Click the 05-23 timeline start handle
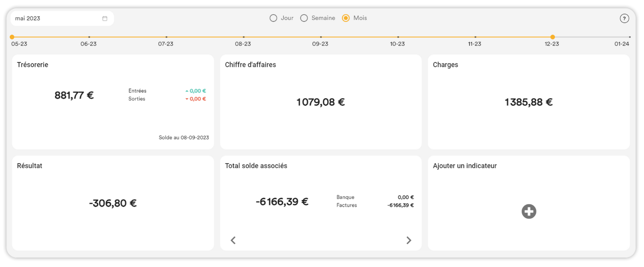 point(12,37)
